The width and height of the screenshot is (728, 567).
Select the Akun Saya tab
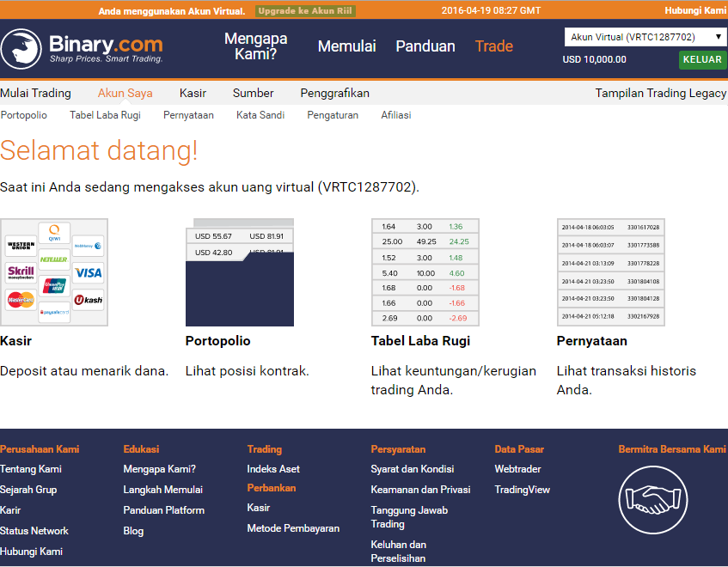coord(125,94)
